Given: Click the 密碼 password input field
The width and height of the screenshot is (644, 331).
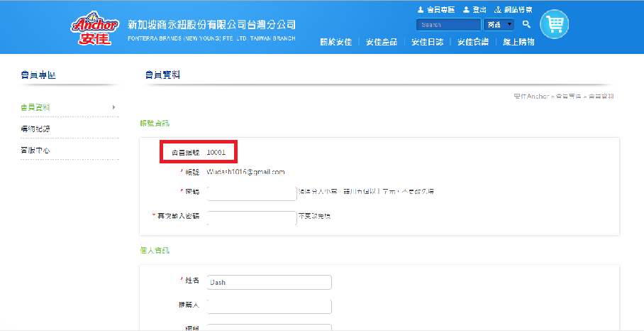Looking at the screenshot, I should click(252, 193).
